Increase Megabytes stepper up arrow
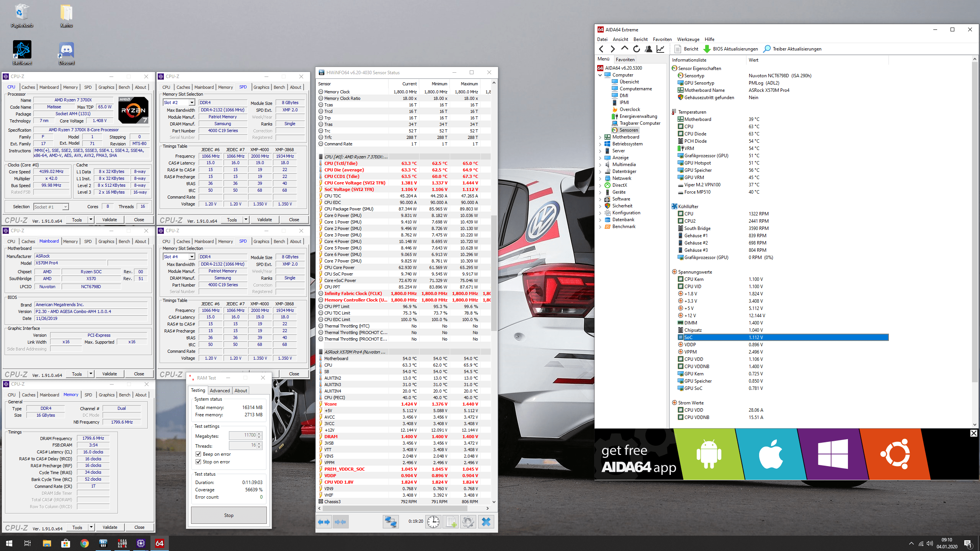 click(x=259, y=434)
